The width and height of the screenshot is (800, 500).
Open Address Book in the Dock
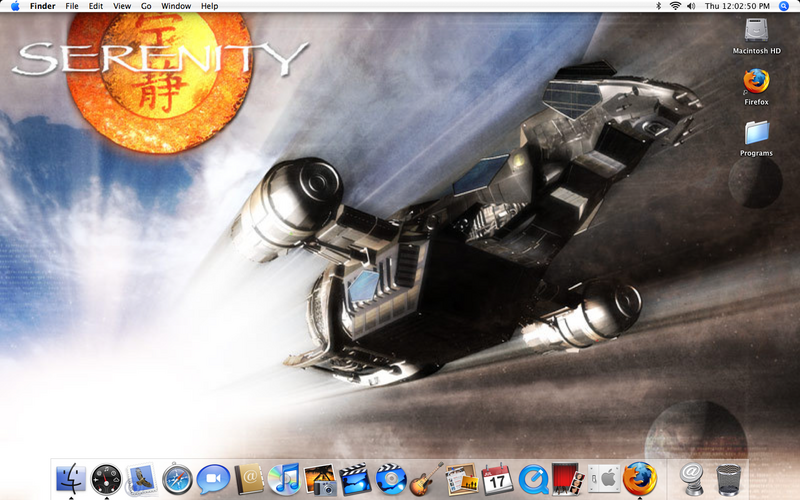[249, 479]
